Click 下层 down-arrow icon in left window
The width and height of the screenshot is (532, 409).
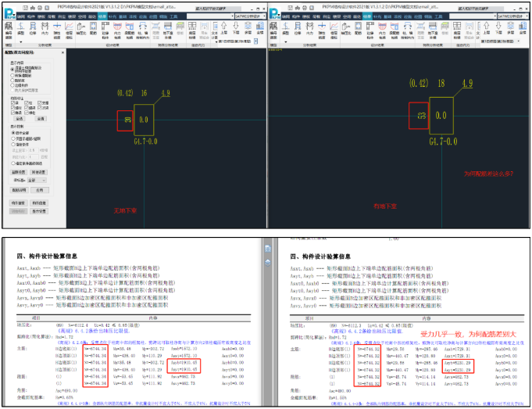click(236, 28)
